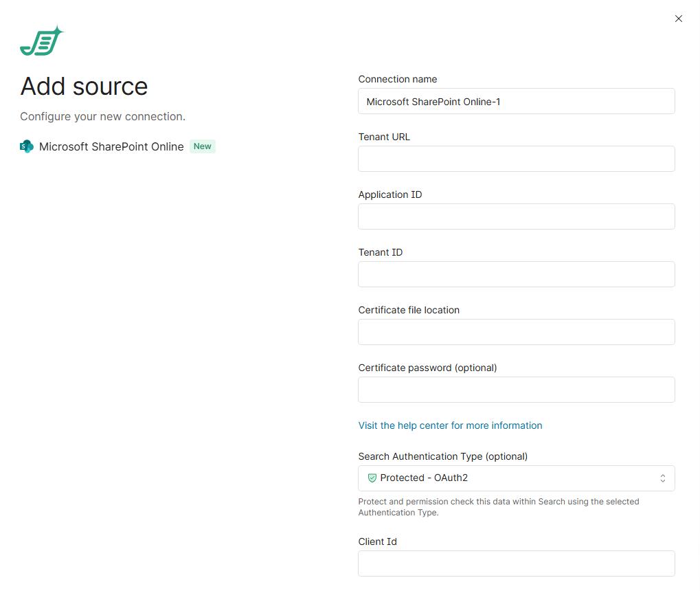The image size is (700, 591).
Task: Click into the Tenant URL field
Action: (516, 159)
